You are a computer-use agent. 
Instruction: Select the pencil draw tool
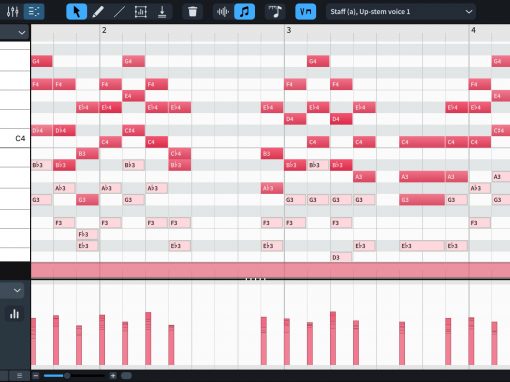(x=98, y=12)
